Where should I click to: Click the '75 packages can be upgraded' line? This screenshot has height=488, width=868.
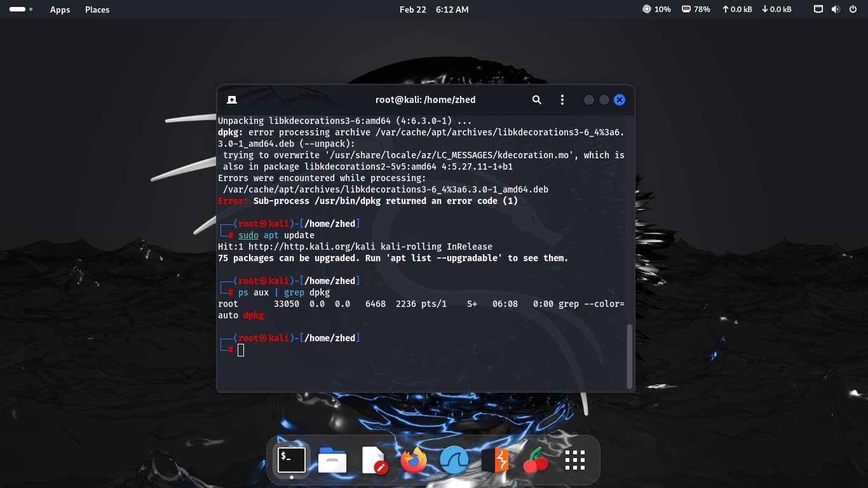click(393, 258)
